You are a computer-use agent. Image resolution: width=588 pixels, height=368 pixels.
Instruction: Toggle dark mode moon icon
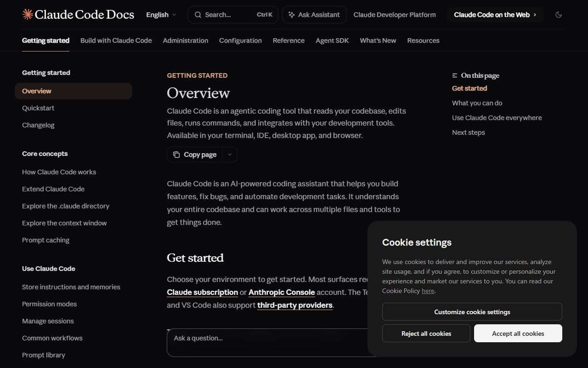[x=559, y=15]
